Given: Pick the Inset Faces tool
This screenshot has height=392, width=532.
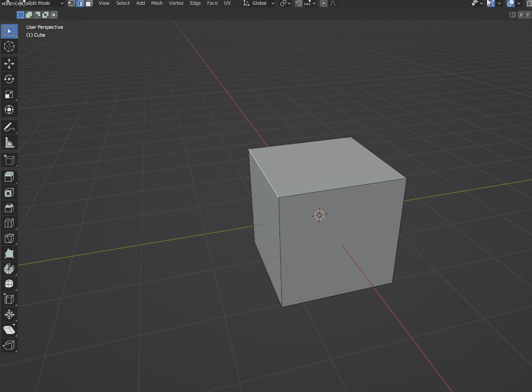Looking at the screenshot, I should coord(9,193).
